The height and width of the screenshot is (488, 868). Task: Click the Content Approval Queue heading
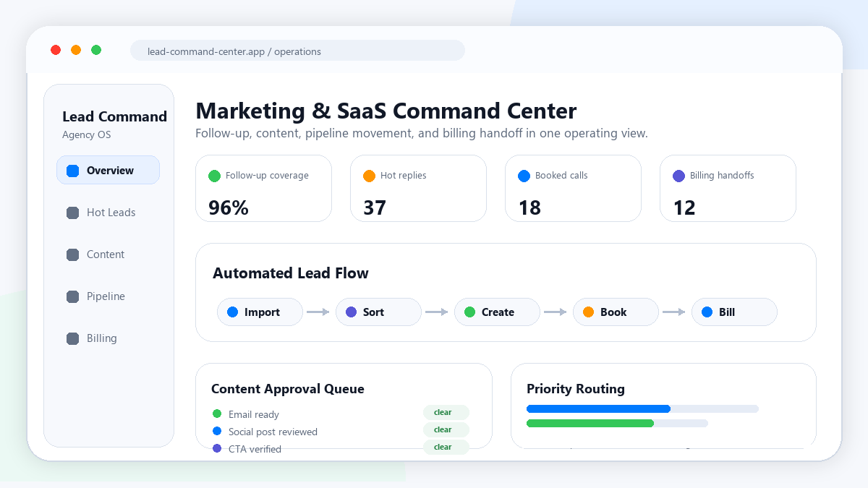coord(288,389)
